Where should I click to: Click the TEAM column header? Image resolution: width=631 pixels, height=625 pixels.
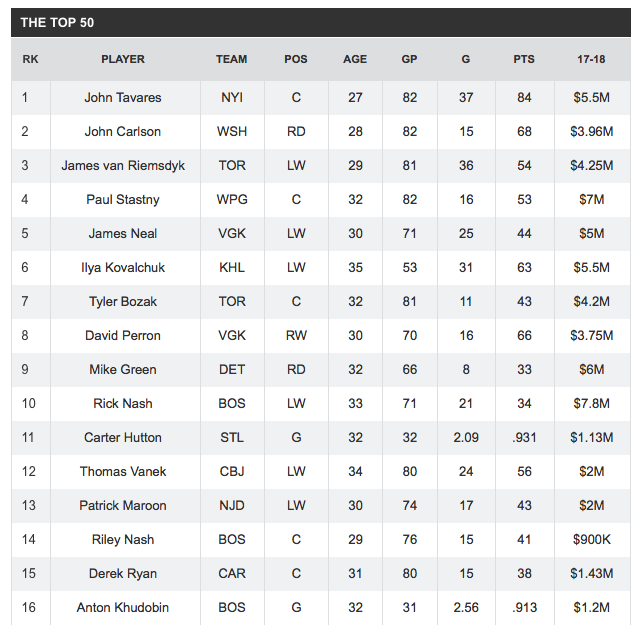tap(231, 59)
